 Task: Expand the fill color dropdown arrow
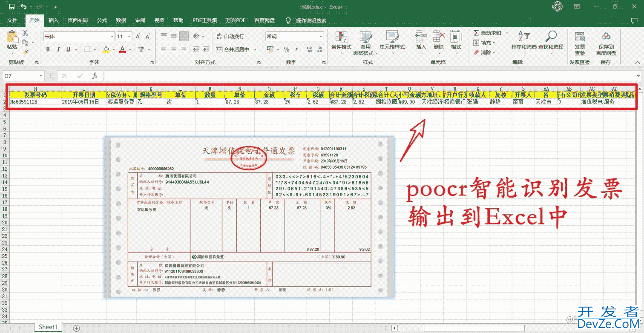click(x=114, y=49)
